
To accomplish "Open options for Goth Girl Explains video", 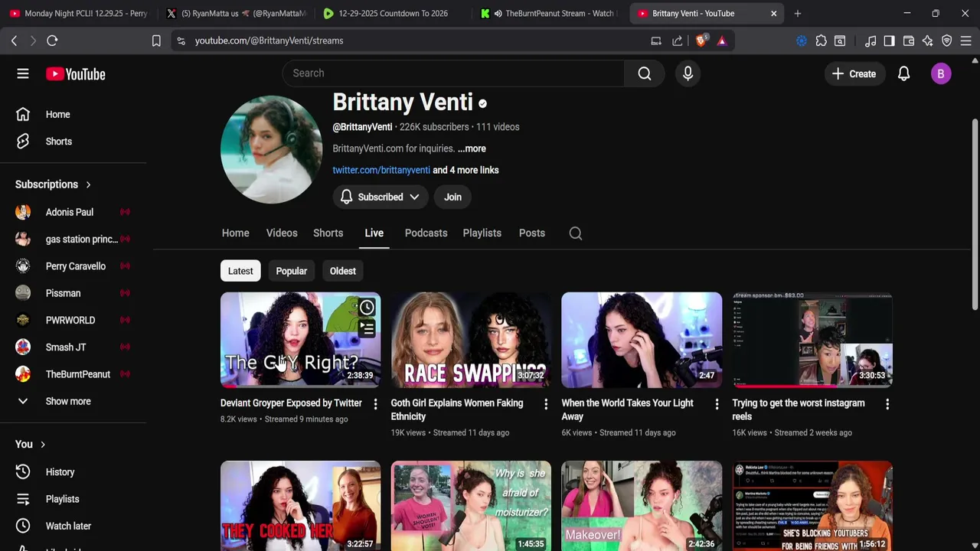I will (546, 404).
